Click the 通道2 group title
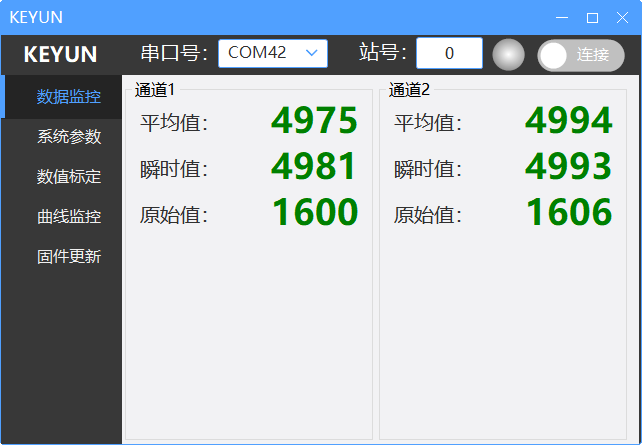642x445 pixels. pos(409,90)
